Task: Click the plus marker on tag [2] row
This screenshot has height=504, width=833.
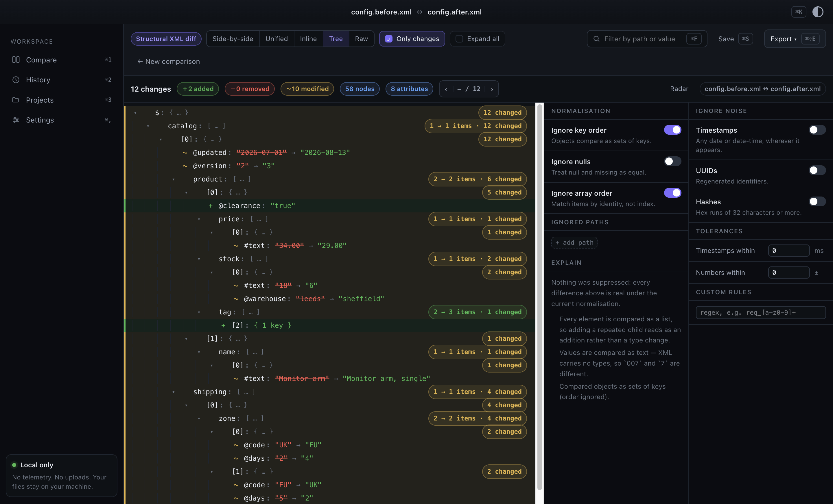Action: [x=223, y=325]
